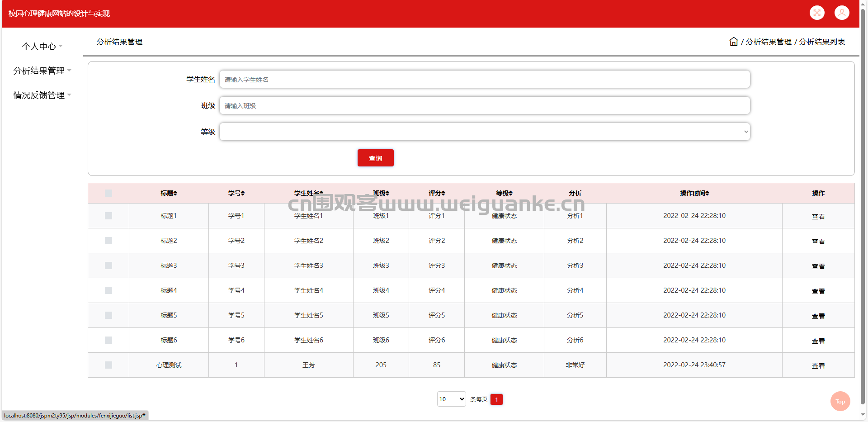Select cell 非常好 in analysis column

tap(575, 365)
